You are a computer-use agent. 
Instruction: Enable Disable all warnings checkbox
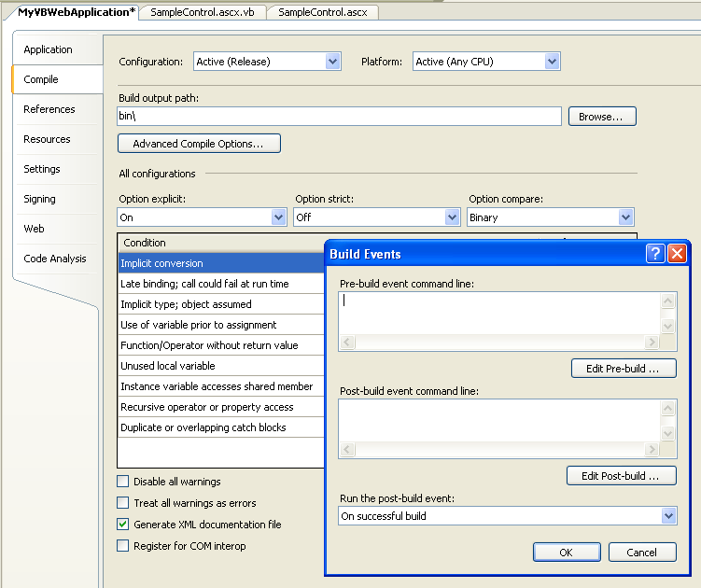(x=123, y=482)
